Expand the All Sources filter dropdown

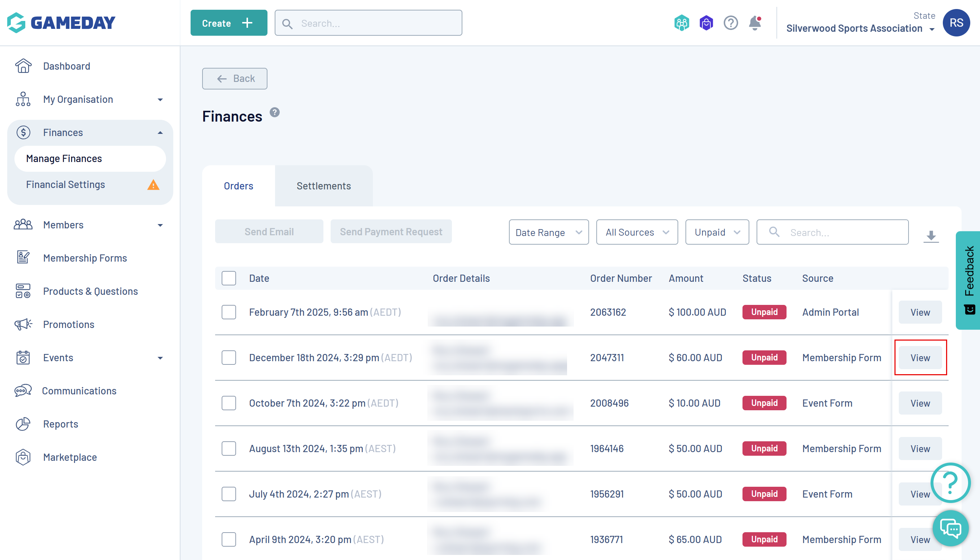pyautogui.click(x=637, y=232)
